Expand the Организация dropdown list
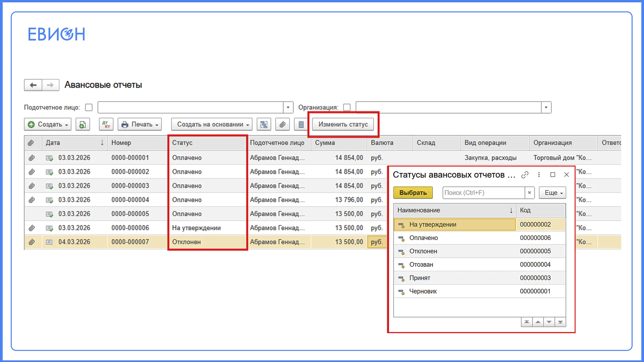Screen dimensions: 644x362 tap(546, 107)
